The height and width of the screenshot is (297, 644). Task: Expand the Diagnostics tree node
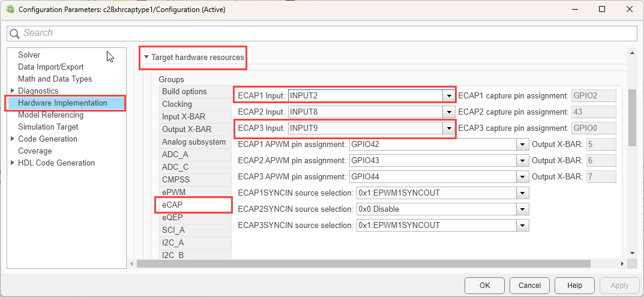pyautogui.click(x=13, y=91)
